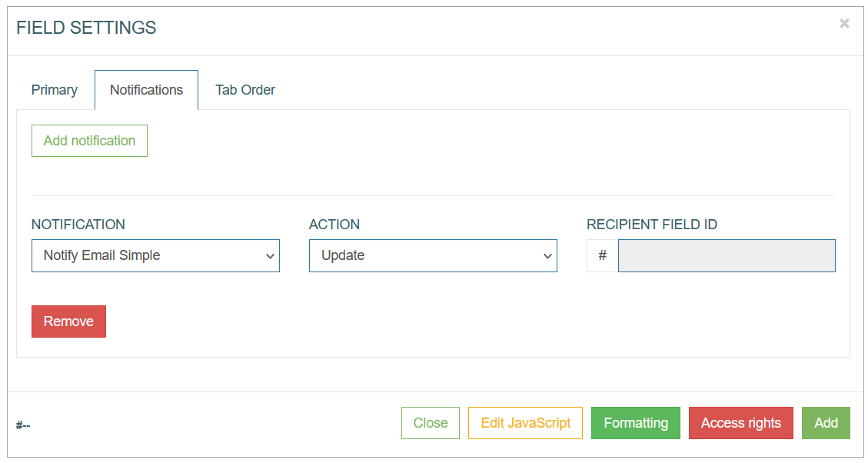This screenshot has width=868, height=463.
Task: Click the FIELD SETTINGS dialog title
Action: pos(86,27)
